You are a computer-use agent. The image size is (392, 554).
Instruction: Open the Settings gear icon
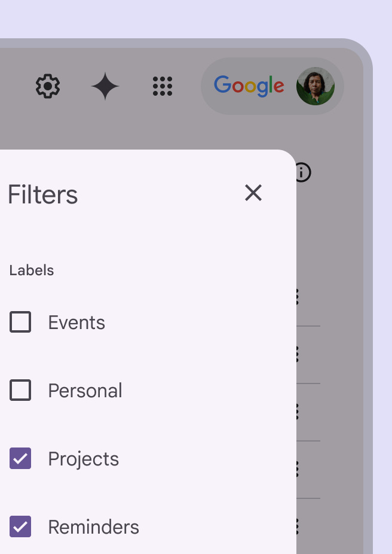(x=48, y=87)
